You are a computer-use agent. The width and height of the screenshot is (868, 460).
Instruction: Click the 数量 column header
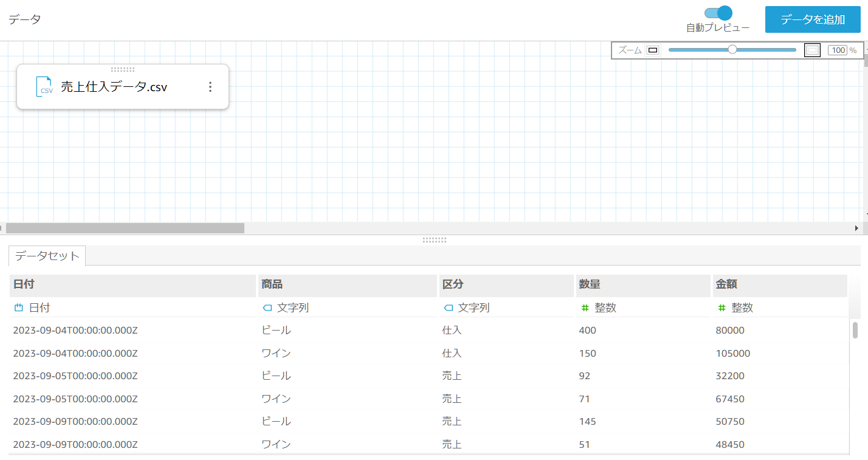tap(643, 285)
